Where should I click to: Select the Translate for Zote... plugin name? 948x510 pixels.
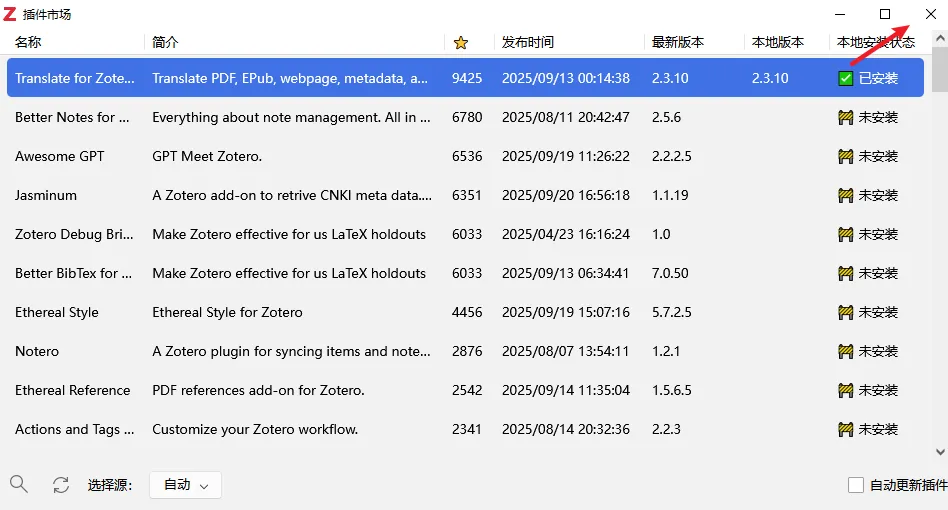click(x=74, y=78)
